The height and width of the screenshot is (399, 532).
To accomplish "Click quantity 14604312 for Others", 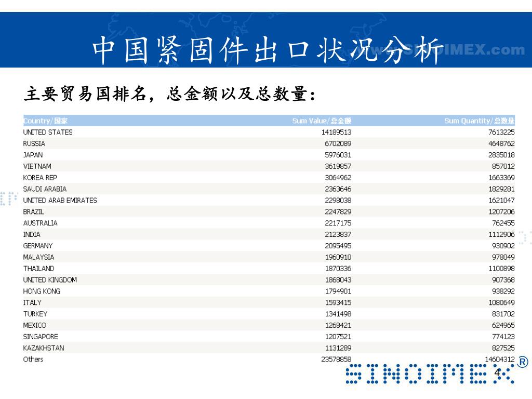I will [500, 360].
